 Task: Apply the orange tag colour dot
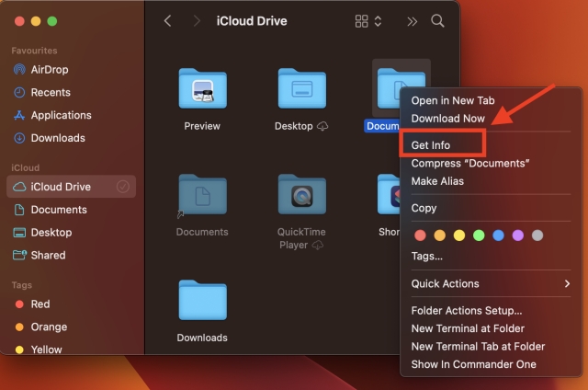(439, 235)
